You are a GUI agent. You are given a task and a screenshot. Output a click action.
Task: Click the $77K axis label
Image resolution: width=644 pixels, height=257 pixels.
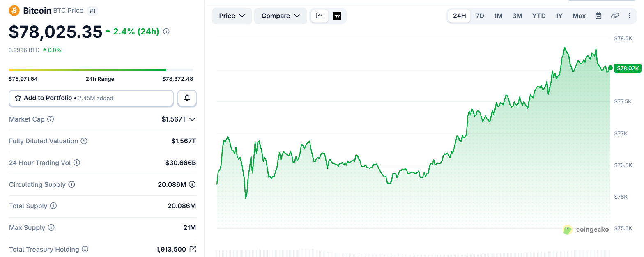point(621,133)
